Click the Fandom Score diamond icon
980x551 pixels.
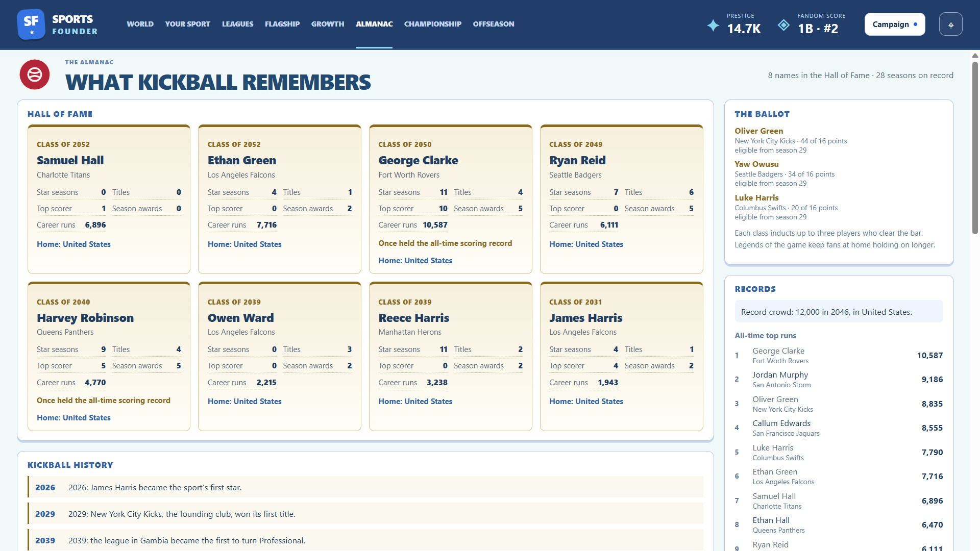tap(783, 25)
